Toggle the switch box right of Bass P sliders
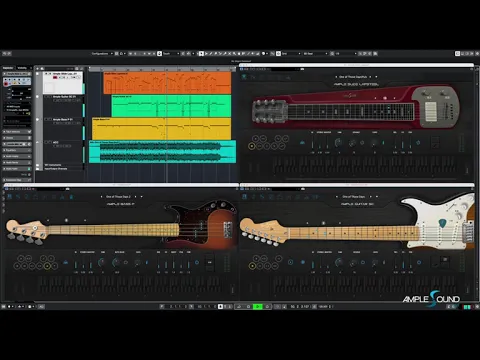 (x=209, y=262)
